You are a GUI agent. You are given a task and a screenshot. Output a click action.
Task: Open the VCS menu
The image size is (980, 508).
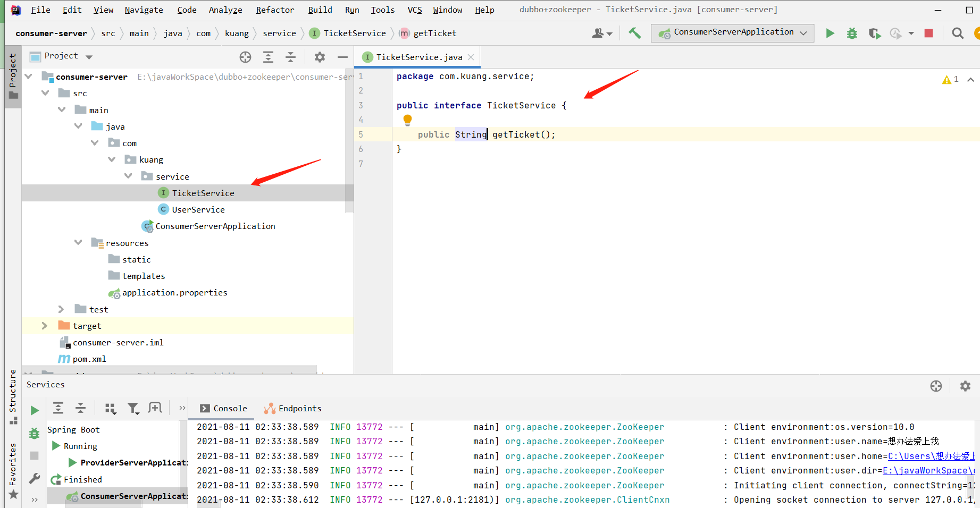pyautogui.click(x=415, y=10)
